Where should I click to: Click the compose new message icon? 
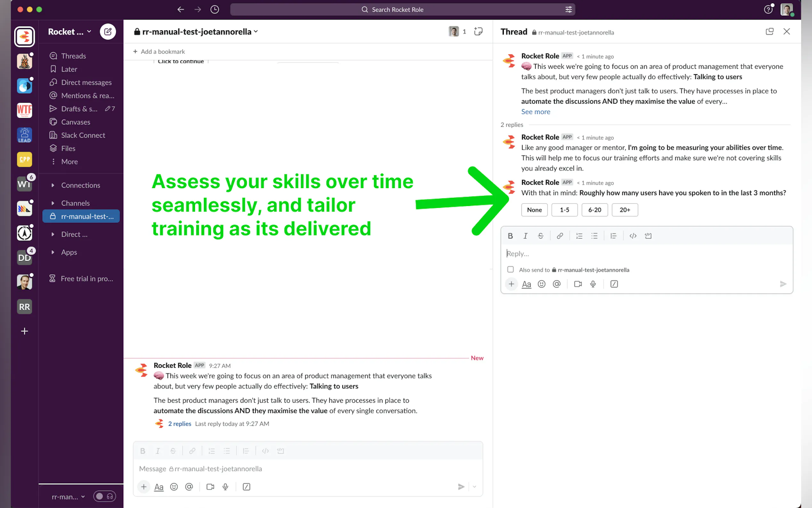tap(108, 32)
